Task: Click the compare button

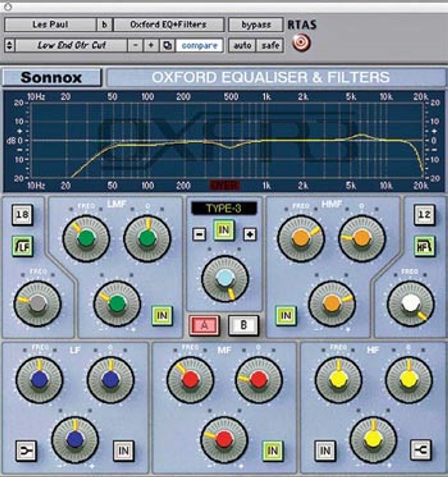Action: pyautogui.click(x=199, y=46)
